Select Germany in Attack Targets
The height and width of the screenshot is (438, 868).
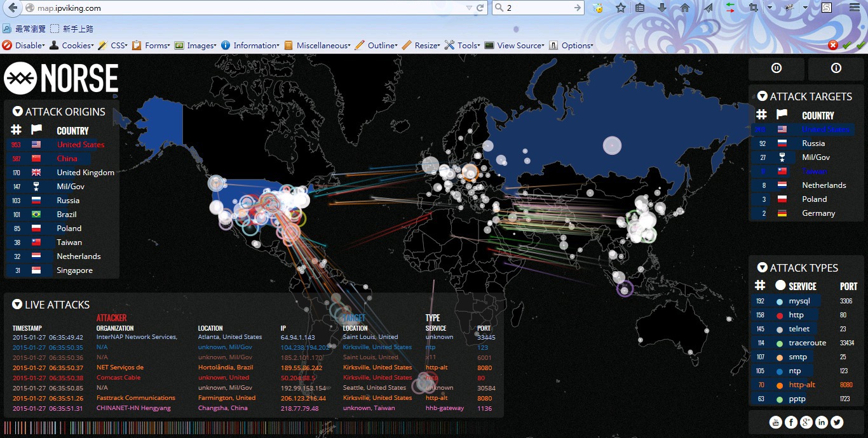806,213
